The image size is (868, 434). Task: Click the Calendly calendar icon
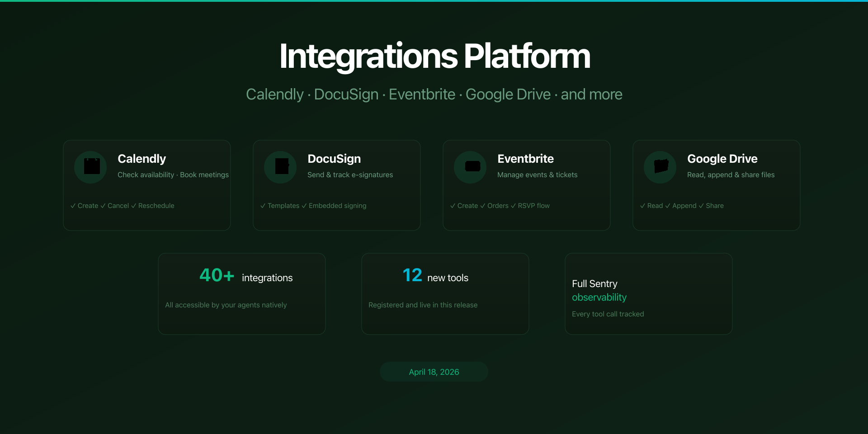(x=92, y=166)
